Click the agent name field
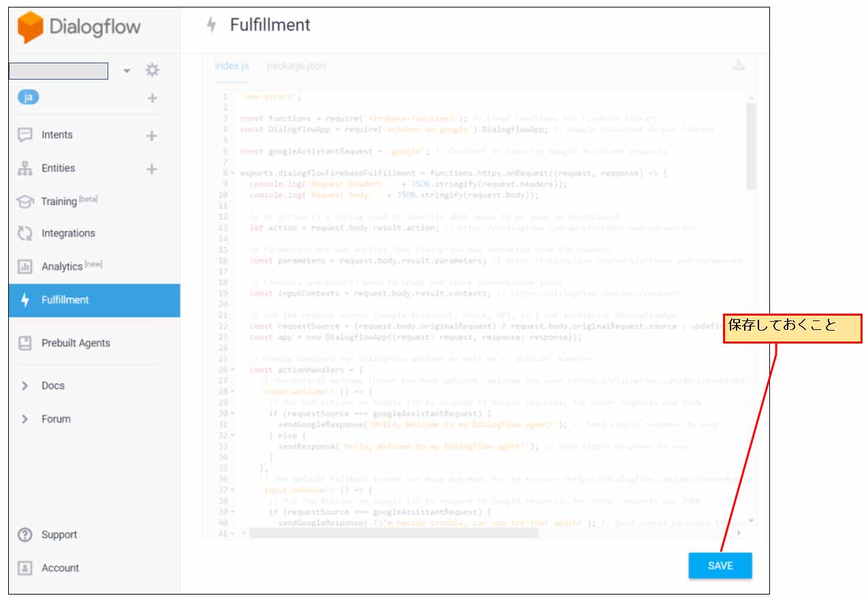Screen dimensions: 868x600 tap(59, 71)
